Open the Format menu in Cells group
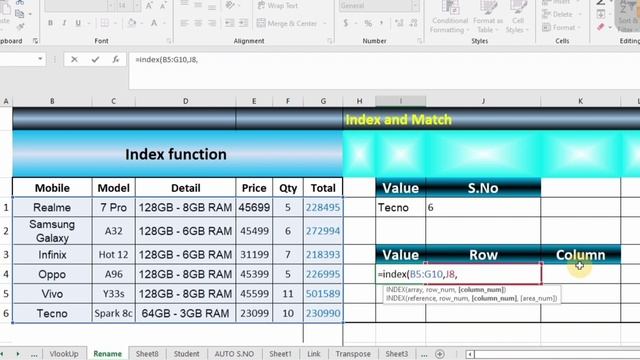 click(562, 27)
